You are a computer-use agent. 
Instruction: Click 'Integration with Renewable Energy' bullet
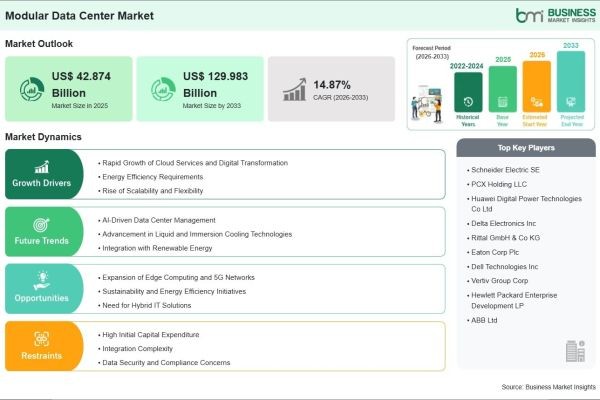155,248
